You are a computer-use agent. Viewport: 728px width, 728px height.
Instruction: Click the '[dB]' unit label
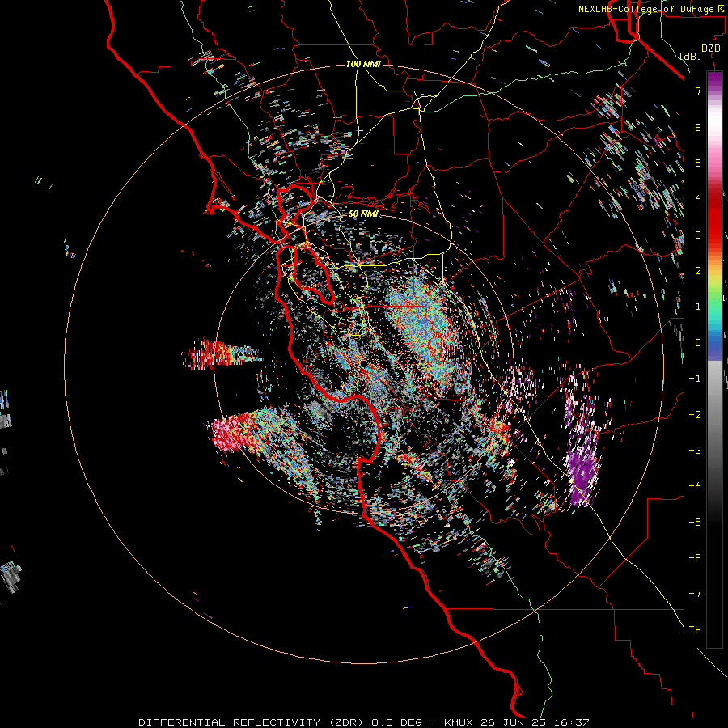click(691, 56)
